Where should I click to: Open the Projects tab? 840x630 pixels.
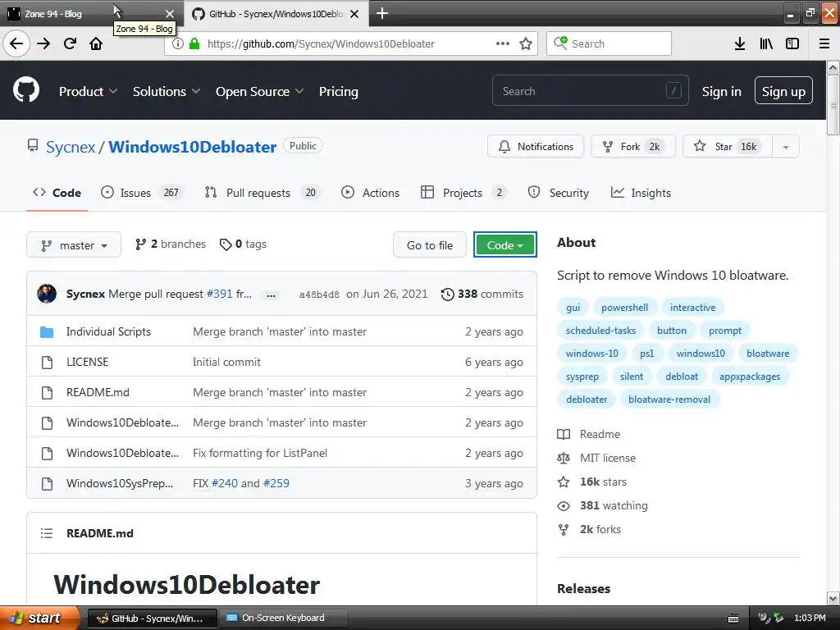tap(464, 193)
